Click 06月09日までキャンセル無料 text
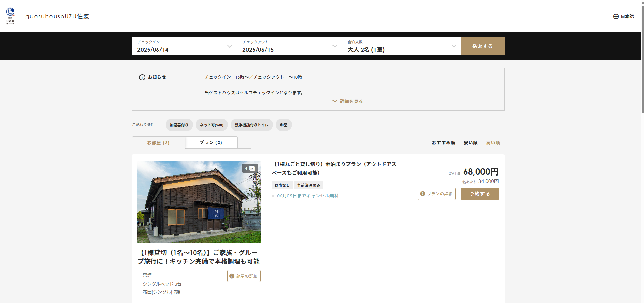644x303 pixels. click(308, 196)
